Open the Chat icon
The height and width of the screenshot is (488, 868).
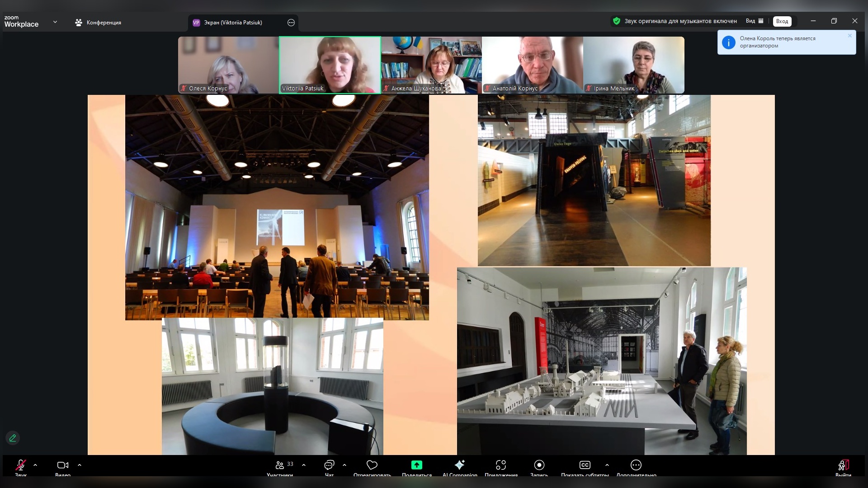[x=329, y=465]
